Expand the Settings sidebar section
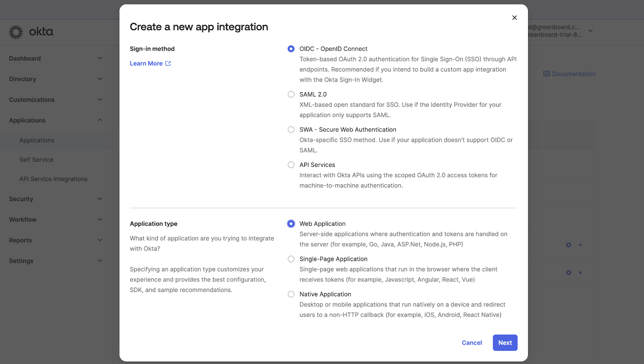644x364 pixels. tap(56, 261)
